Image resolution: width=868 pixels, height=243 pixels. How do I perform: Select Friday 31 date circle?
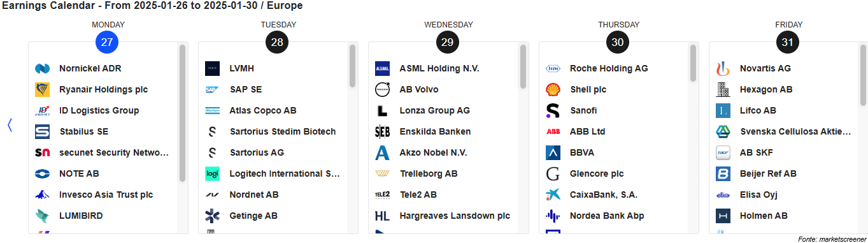[788, 43]
